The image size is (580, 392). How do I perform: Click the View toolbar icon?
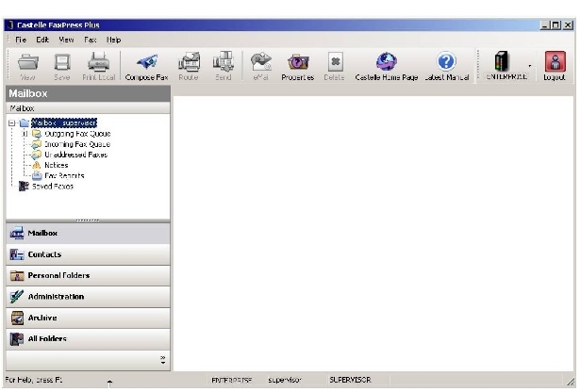(28, 61)
